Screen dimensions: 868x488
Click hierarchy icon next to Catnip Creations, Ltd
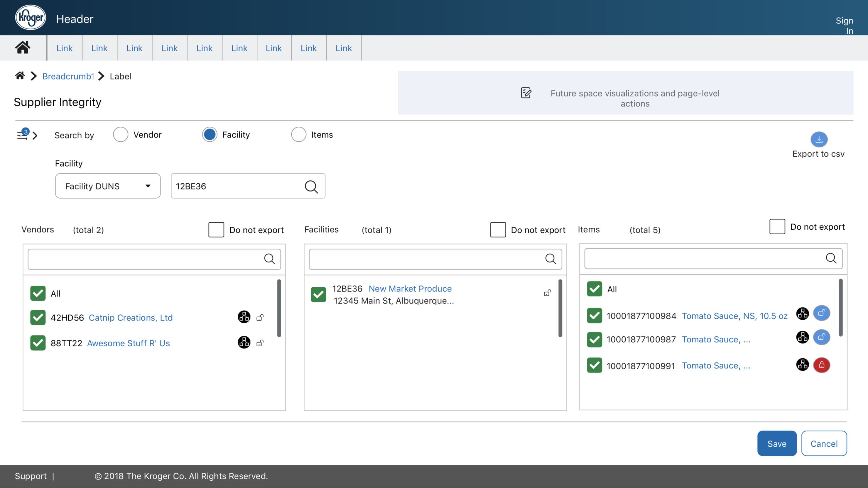tap(244, 317)
